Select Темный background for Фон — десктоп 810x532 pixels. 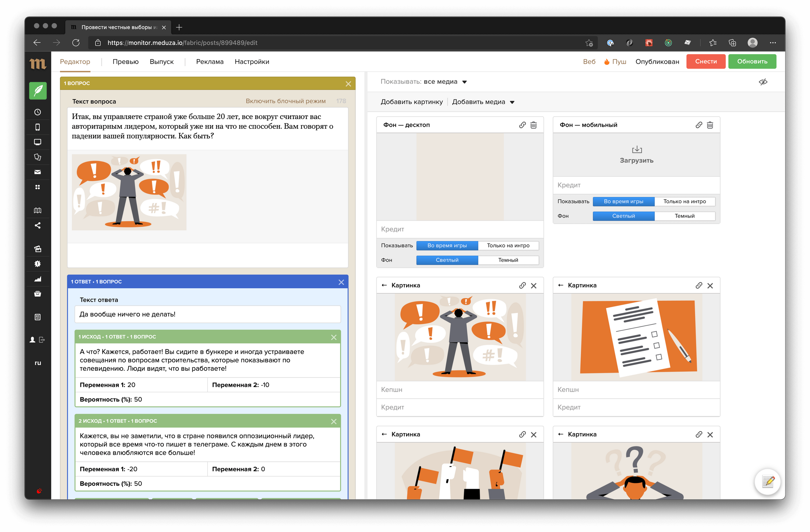508,260
